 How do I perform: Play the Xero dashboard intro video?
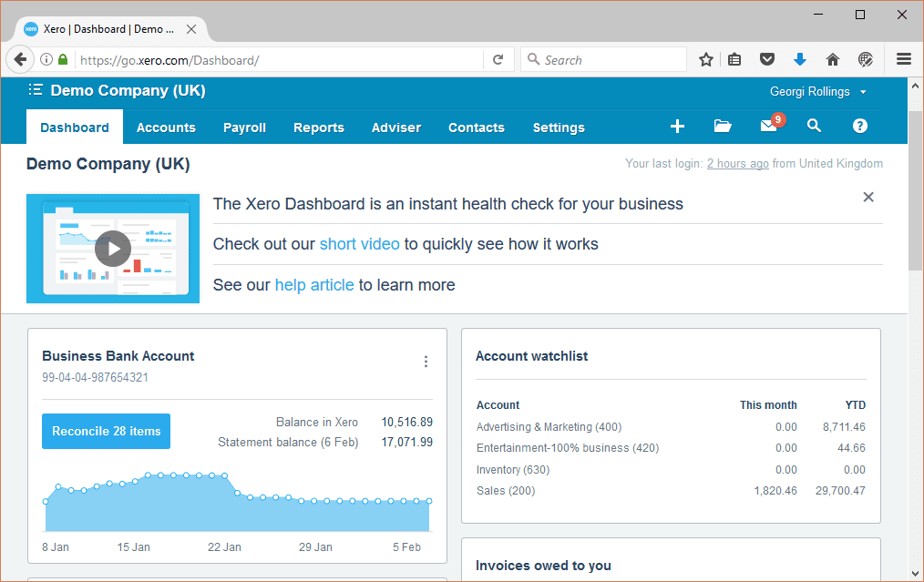point(113,249)
